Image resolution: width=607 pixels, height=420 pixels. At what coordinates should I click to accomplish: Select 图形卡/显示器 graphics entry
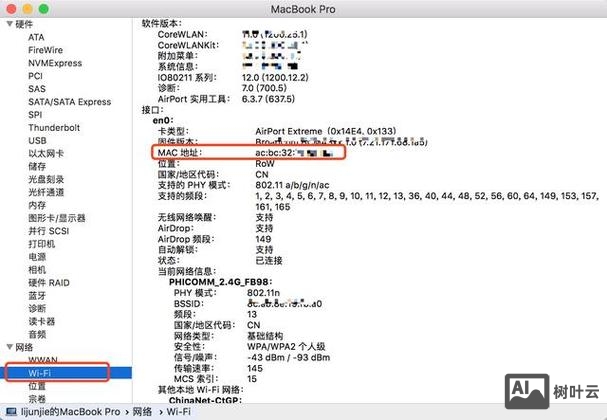coord(57,218)
